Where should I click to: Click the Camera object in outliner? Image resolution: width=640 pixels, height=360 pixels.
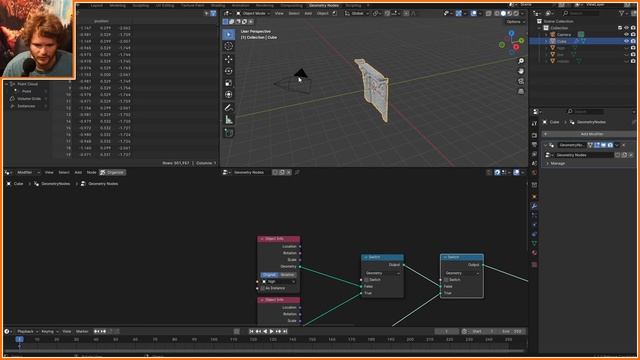point(564,35)
